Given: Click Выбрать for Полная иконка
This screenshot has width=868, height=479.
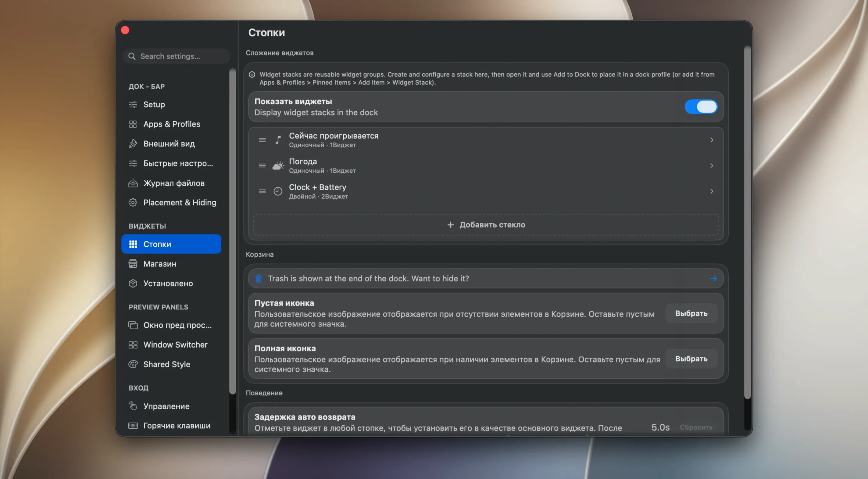Looking at the screenshot, I should click(691, 359).
